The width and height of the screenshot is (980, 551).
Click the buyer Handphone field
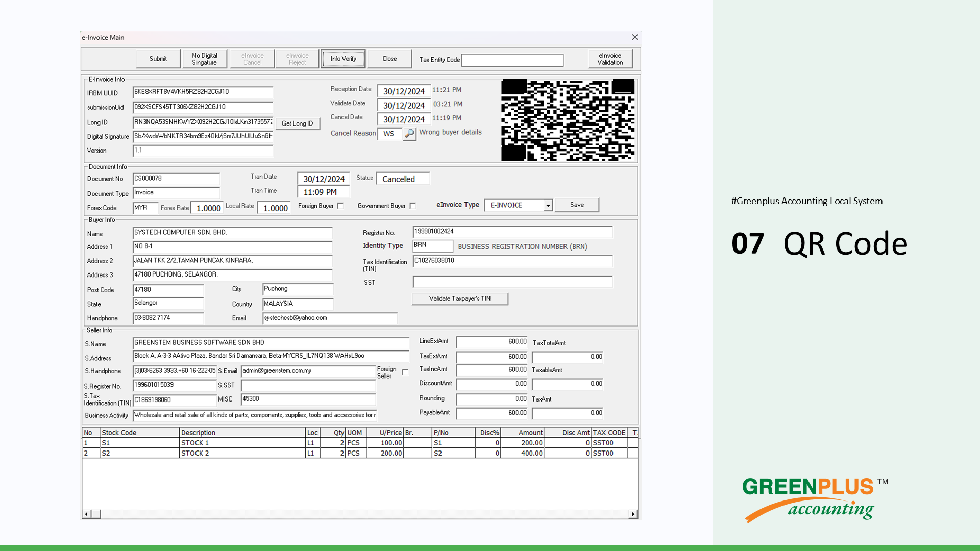[168, 318]
